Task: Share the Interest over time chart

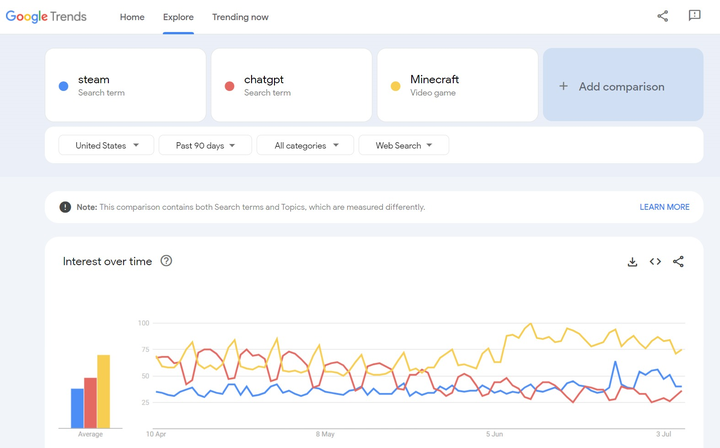Action: point(678,262)
